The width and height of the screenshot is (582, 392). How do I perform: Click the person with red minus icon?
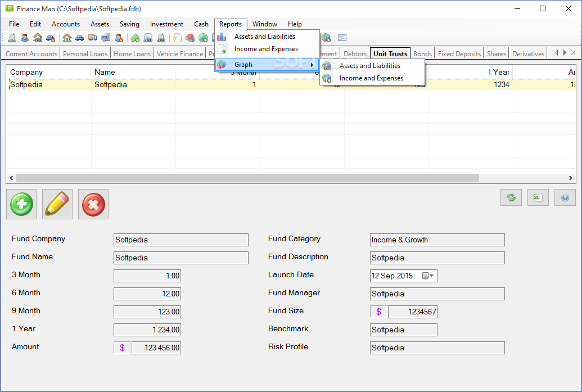119,38
